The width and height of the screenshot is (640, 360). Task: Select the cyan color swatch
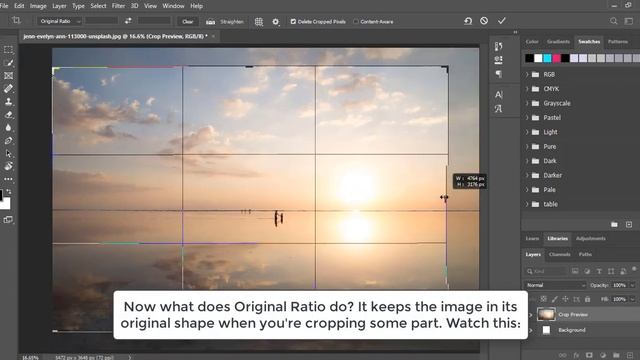click(x=547, y=58)
